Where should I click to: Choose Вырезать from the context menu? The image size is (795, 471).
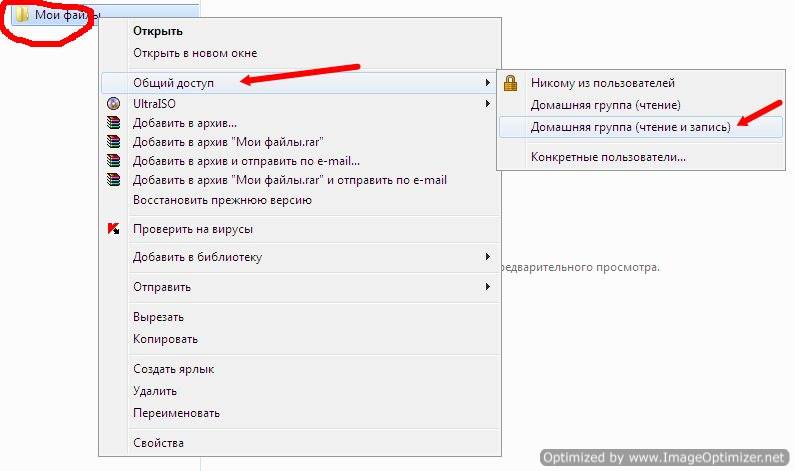pyautogui.click(x=158, y=317)
